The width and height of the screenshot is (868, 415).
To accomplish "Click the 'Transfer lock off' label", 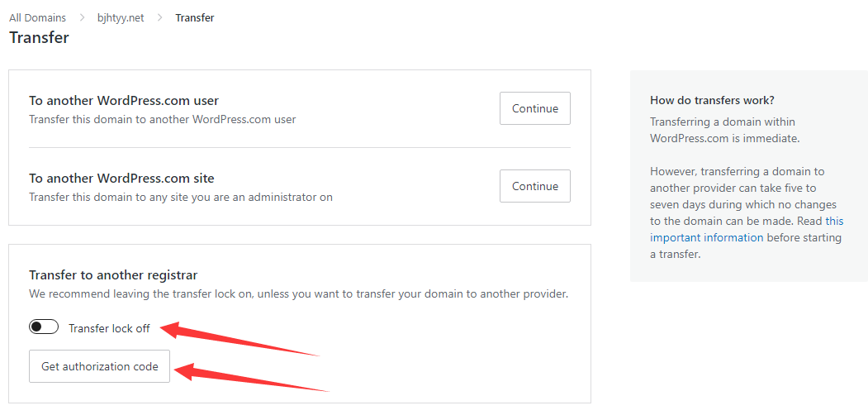I will point(109,328).
